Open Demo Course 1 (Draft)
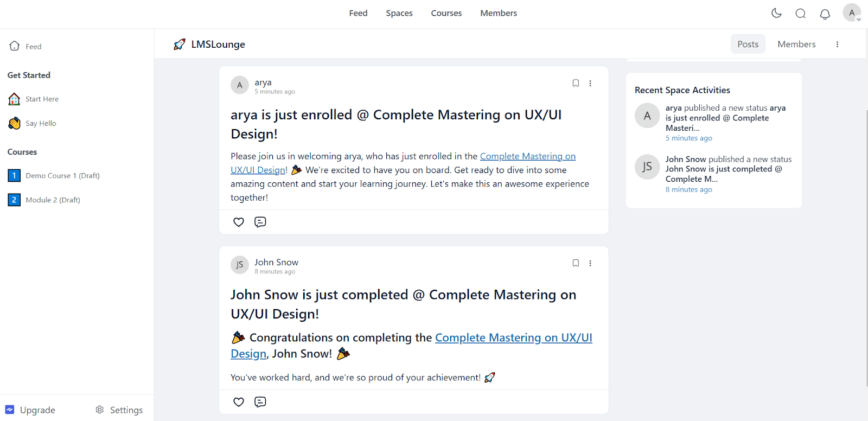 pyautogui.click(x=62, y=175)
